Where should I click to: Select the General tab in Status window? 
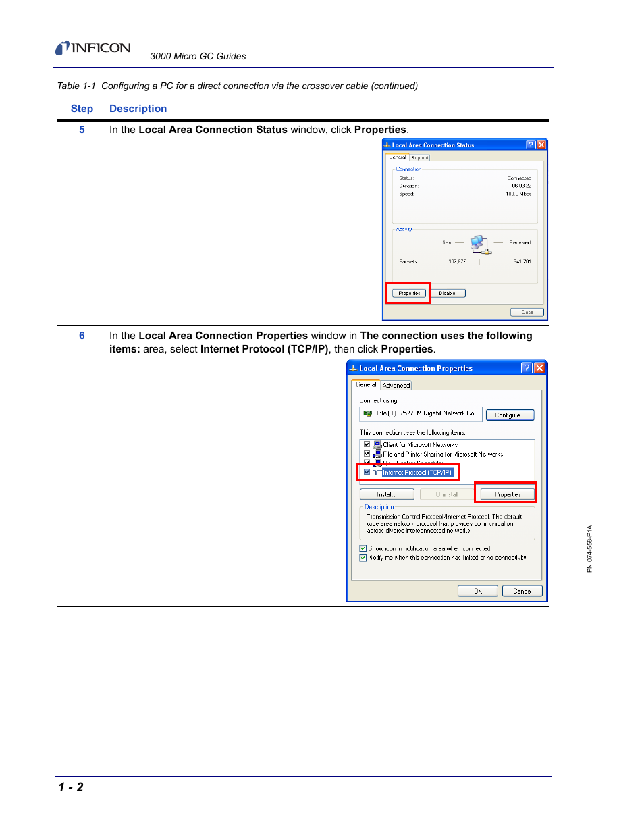pos(398,157)
